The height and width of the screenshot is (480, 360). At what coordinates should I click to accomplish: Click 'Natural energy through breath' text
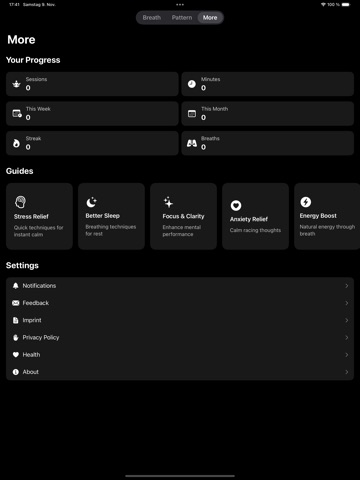pyautogui.click(x=327, y=230)
